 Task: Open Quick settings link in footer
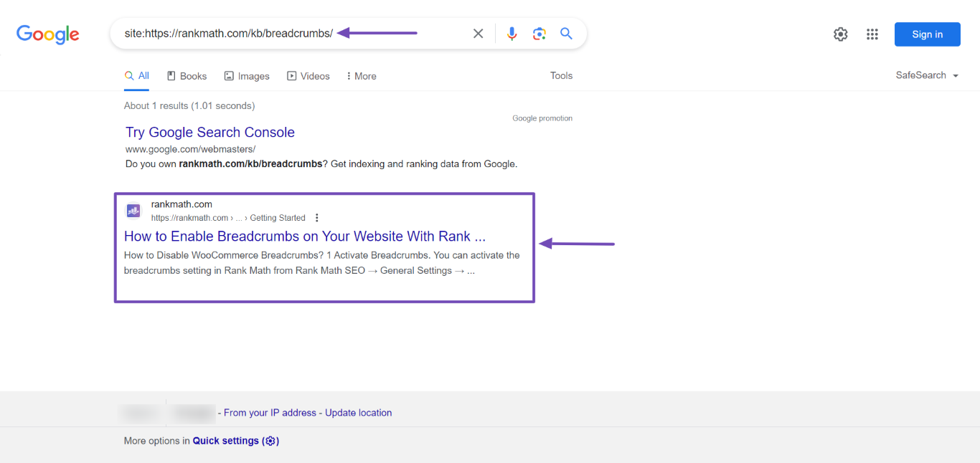coord(236,441)
